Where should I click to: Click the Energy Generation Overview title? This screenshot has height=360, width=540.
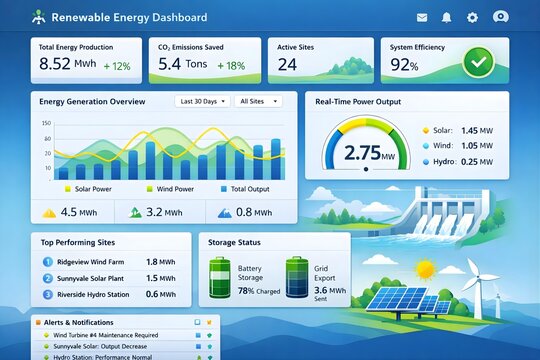92,102
